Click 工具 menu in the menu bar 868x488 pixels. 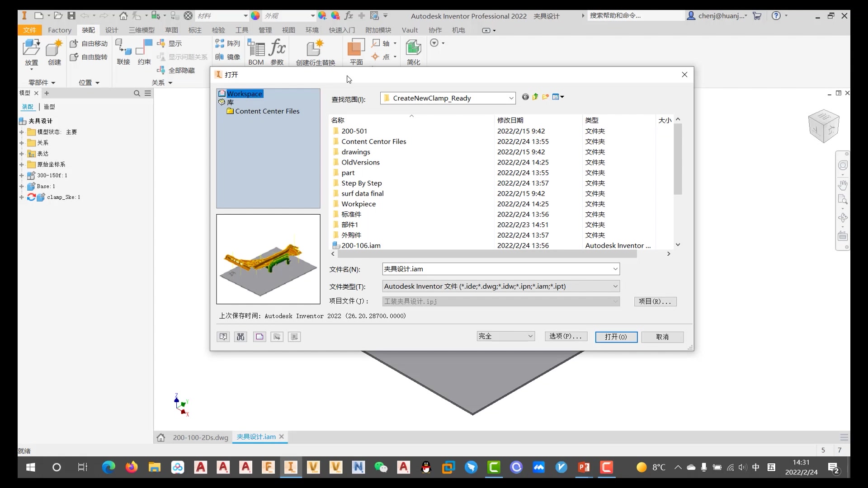pyautogui.click(x=241, y=30)
